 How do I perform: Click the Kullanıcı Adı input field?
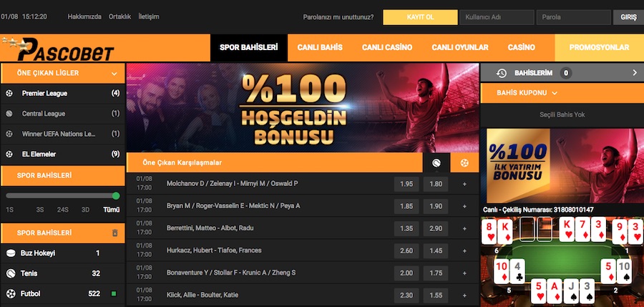(497, 17)
